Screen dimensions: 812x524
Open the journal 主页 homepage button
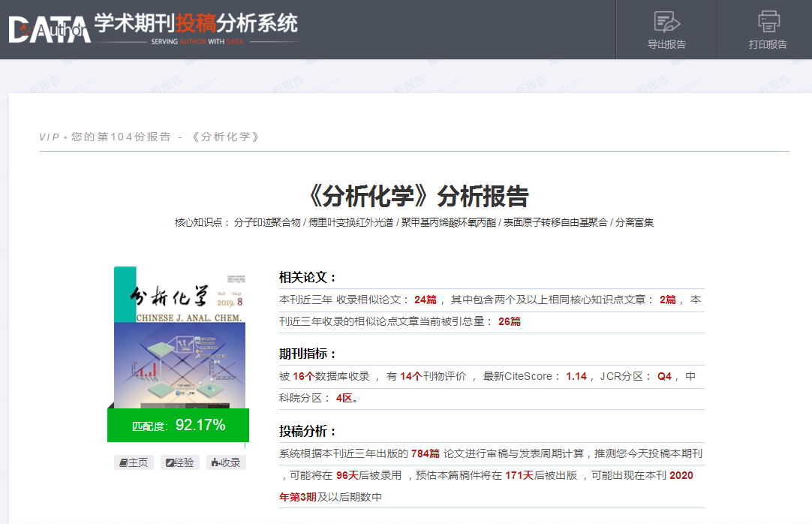point(134,462)
